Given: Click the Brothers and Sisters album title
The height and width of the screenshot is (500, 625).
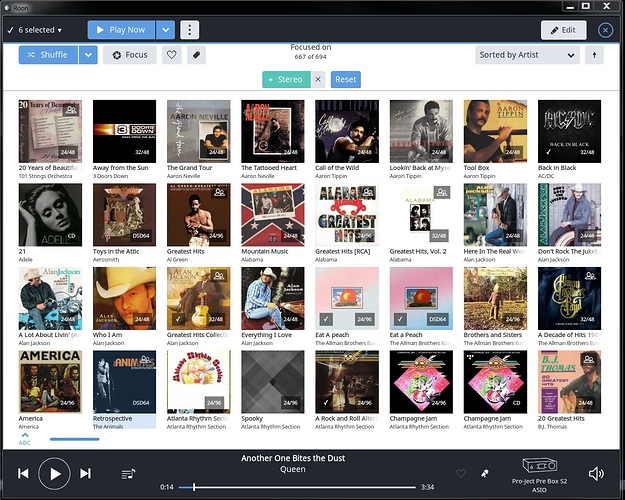Looking at the screenshot, I should [493, 335].
